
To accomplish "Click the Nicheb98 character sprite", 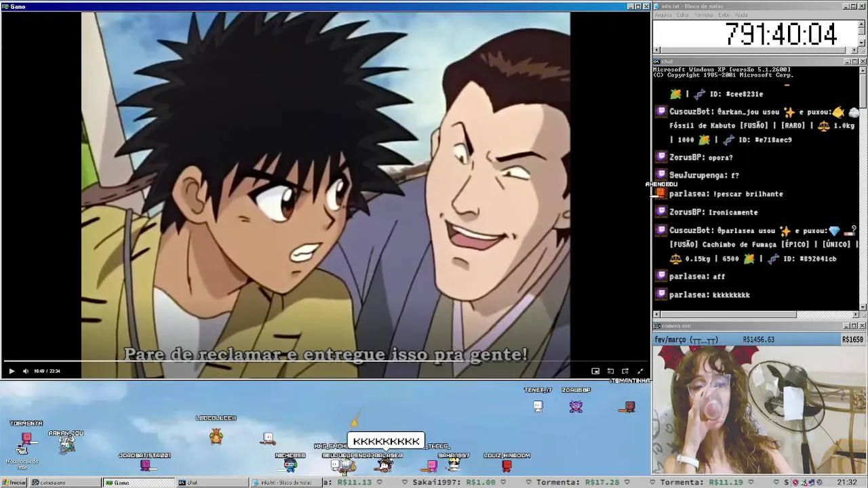I will click(290, 465).
